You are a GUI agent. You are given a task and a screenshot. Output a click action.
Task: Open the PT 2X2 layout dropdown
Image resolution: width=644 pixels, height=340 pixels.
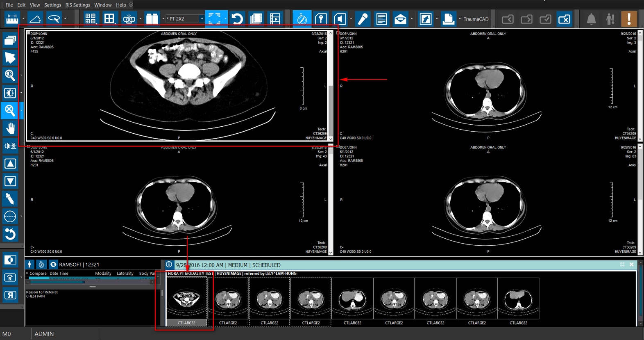pos(202,19)
